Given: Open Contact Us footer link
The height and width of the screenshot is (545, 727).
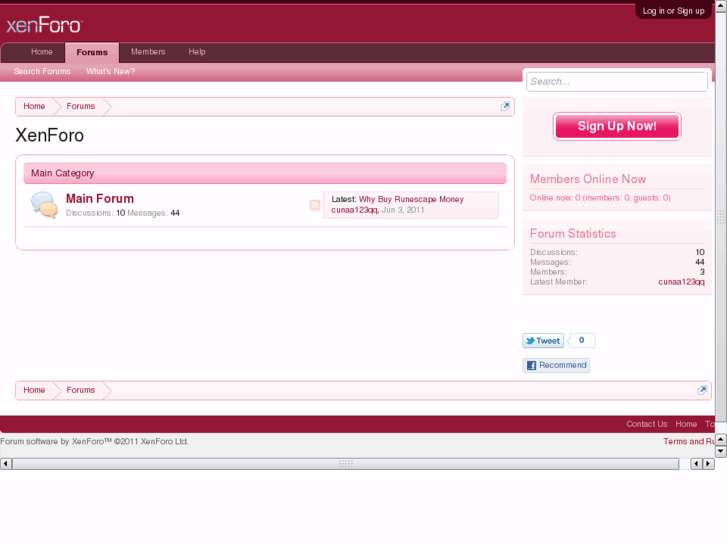Looking at the screenshot, I should [647, 424].
